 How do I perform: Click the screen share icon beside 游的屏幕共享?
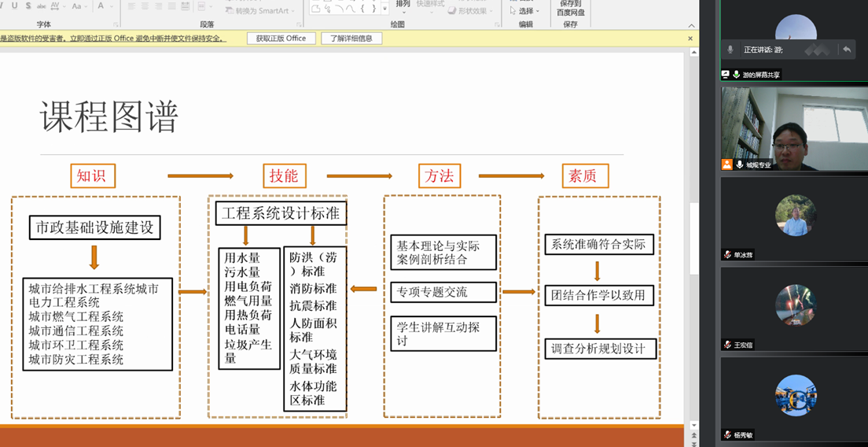coord(726,75)
